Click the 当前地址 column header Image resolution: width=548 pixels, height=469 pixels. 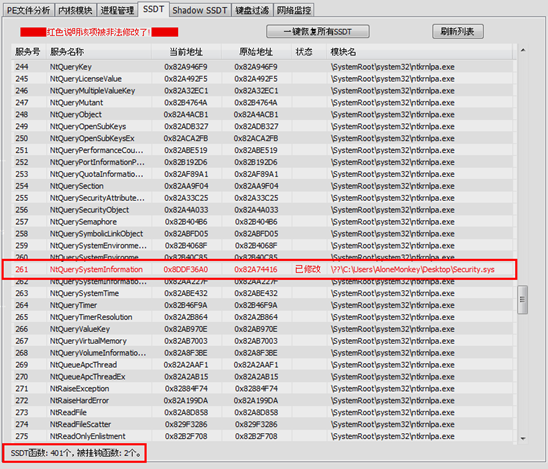(x=186, y=52)
